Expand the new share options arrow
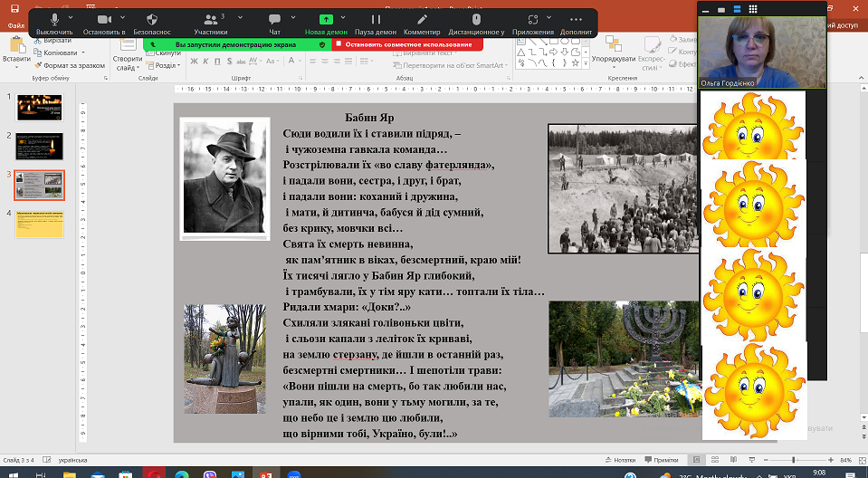This screenshot has height=478, width=868. click(x=343, y=18)
